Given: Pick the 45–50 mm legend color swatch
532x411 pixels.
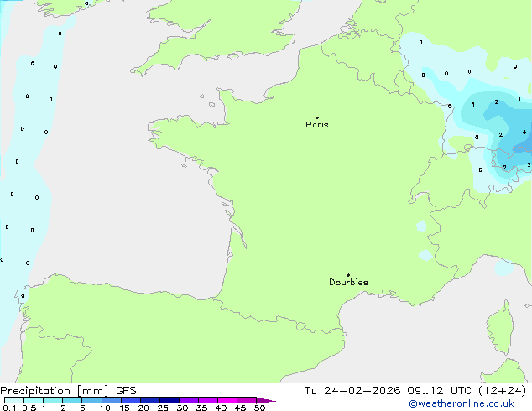Looking at the screenshot, I should [x=247, y=400].
